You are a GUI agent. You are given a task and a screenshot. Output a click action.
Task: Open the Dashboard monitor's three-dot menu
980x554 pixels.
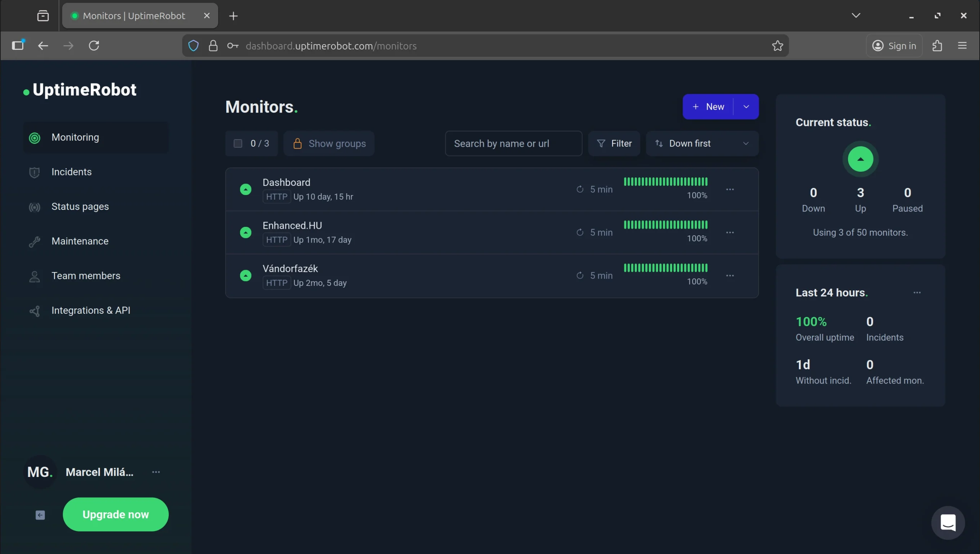pos(730,189)
